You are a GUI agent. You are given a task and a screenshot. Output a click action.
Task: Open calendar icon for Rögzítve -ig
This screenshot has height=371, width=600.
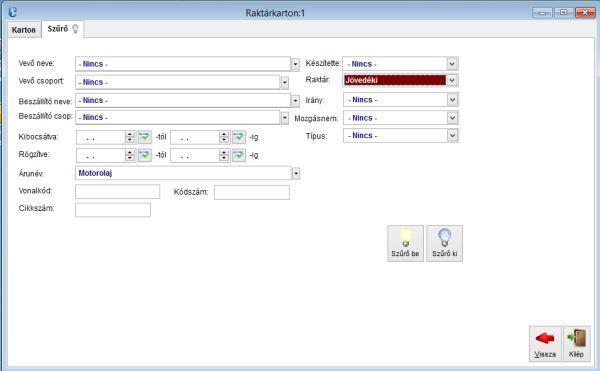[x=239, y=155]
